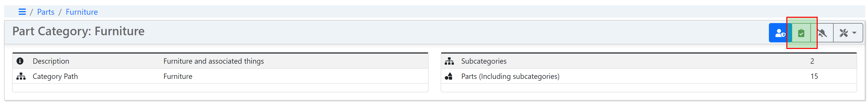Screen dimensions: 868x104
Task: Open the hamburger navigation menu
Action: tap(22, 12)
